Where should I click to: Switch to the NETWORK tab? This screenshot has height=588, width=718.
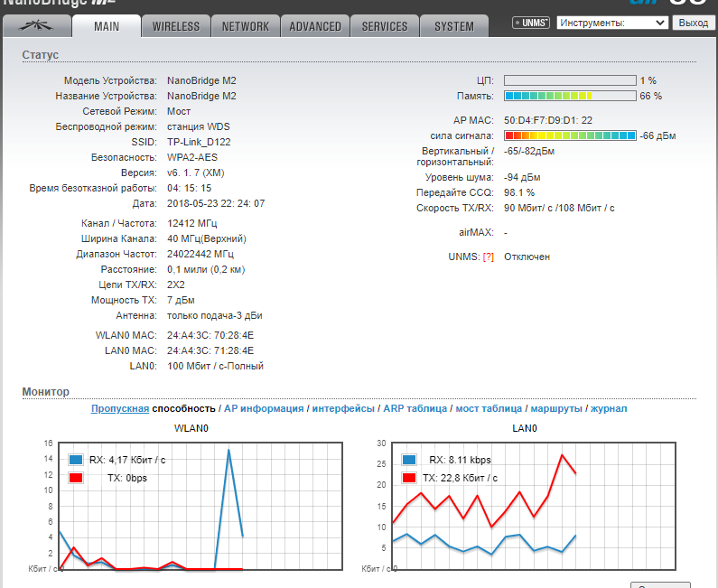point(246,26)
